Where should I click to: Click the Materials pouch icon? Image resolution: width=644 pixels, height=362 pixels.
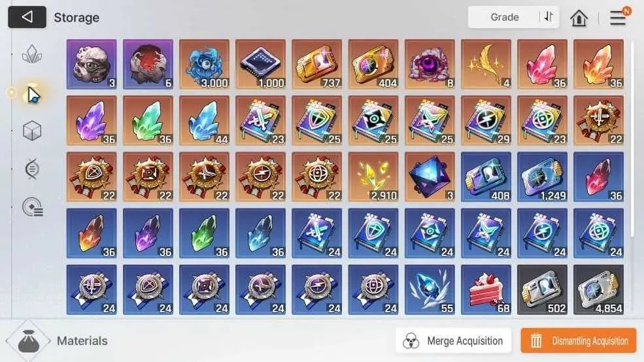(x=28, y=340)
